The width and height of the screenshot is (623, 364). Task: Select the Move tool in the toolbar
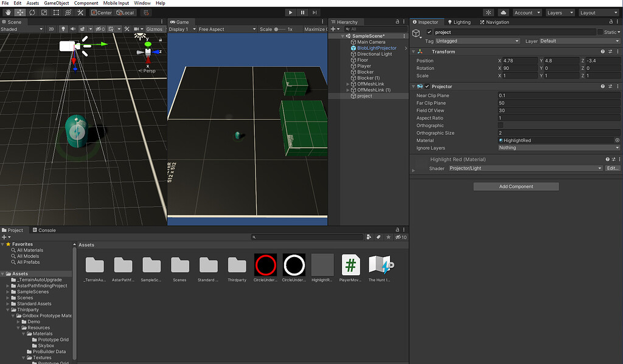click(19, 12)
